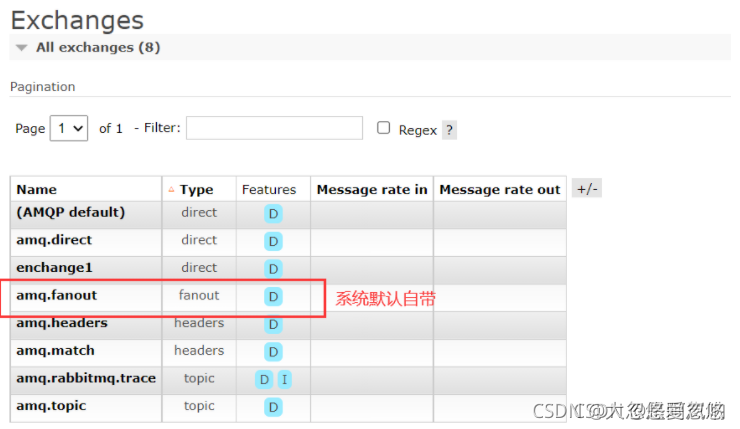Screen dimensions: 740x429
Task: Click the durable D badge for (AMQP default)
Action: click(273, 214)
